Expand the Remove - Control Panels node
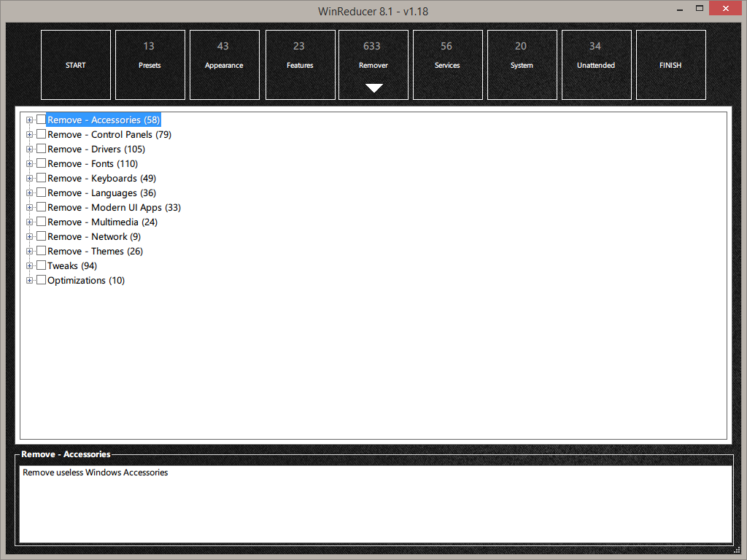This screenshot has height=560, width=747. pyautogui.click(x=29, y=135)
